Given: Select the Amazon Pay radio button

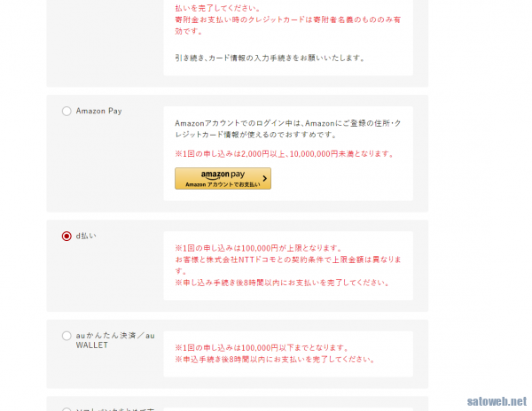Looking at the screenshot, I should click(x=66, y=112).
